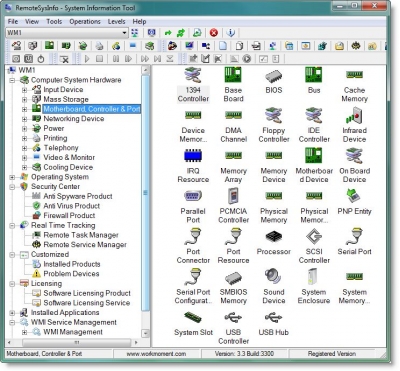400x371 pixels.
Task: Select Remote Task Manager in tree
Action: click(x=81, y=235)
